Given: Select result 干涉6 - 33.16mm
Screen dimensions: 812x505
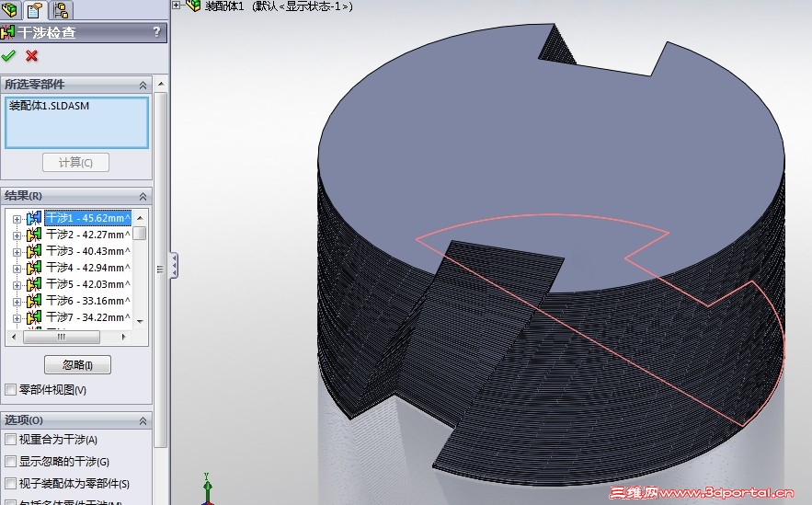Looking at the screenshot, I should pyautogui.click(x=88, y=301).
